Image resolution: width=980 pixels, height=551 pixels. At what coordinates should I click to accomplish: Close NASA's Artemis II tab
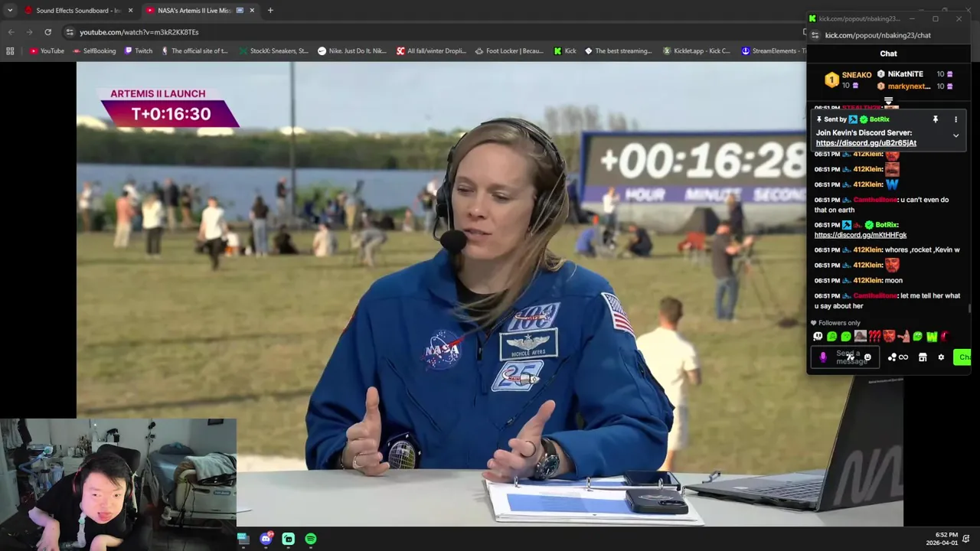tap(252, 11)
